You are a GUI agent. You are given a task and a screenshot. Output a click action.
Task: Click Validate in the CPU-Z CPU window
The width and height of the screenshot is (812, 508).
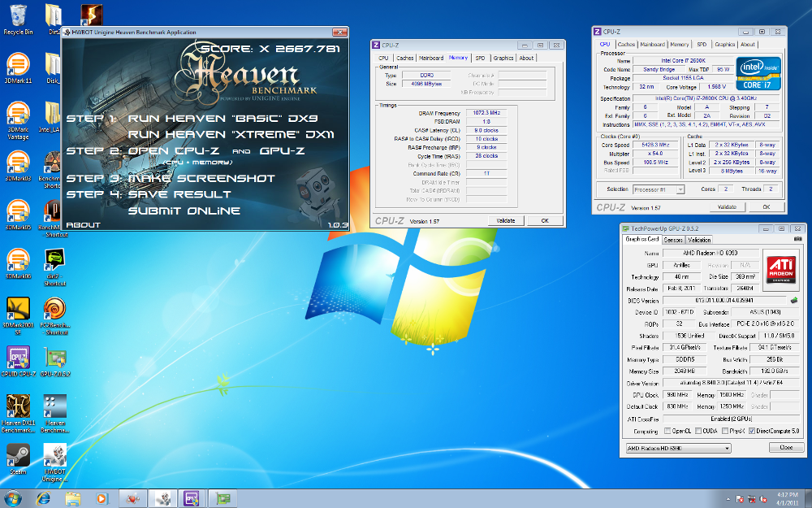pyautogui.click(x=727, y=206)
